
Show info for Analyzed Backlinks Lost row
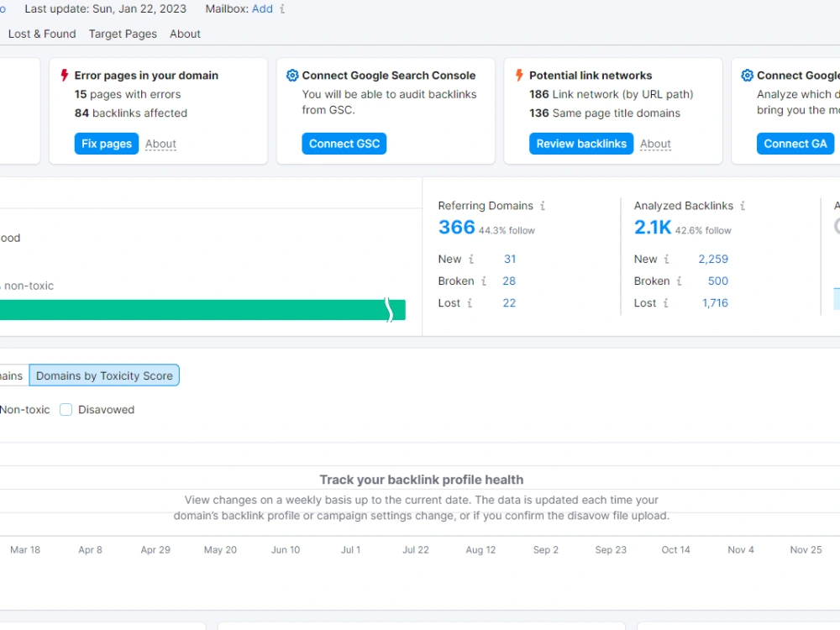click(666, 303)
